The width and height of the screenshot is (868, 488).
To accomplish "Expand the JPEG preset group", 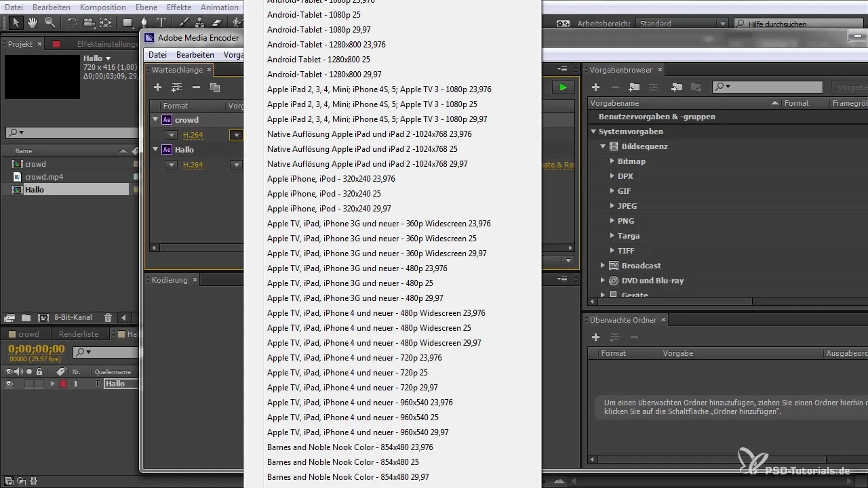I will 612,206.
